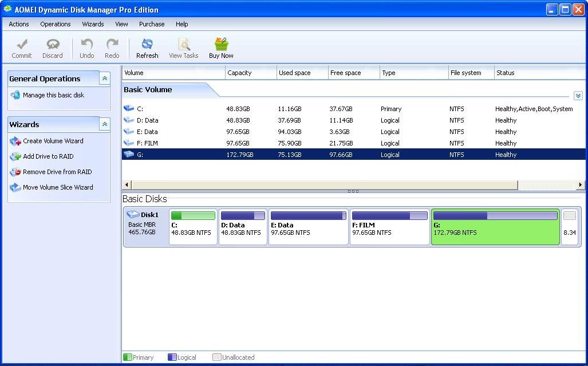Click the Buy Now basket icon
Image resolution: width=588 pixels, height=366 pixels.
click(221, 44)
